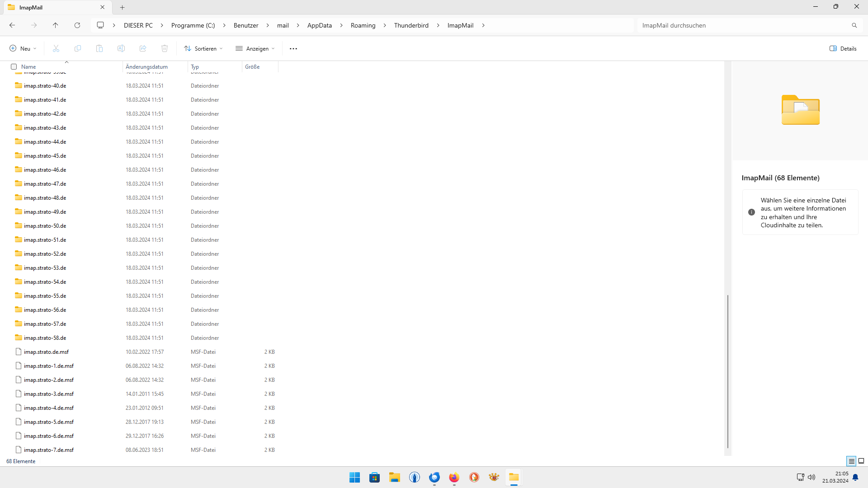Sort by Name column header
This screenshot has width=868, height=488.
pos(66,66)
